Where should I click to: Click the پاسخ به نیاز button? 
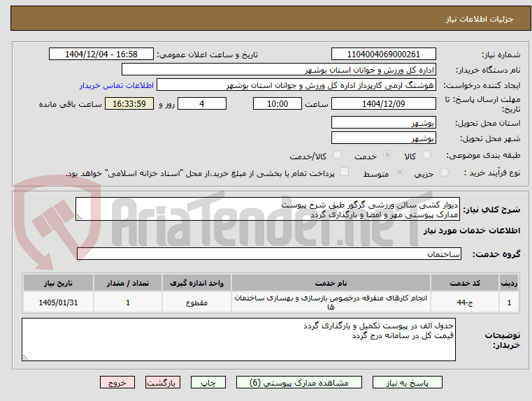(x=408, y=383)
